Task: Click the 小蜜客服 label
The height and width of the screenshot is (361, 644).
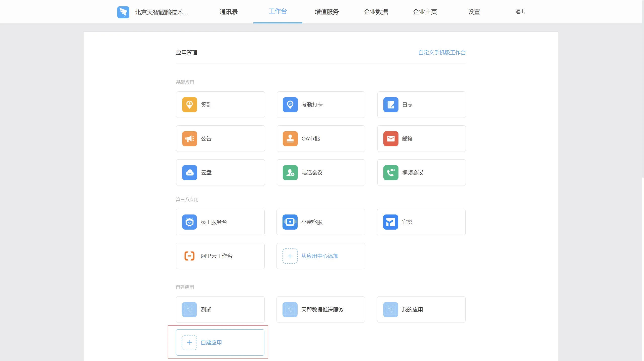Action: click(312, 222)
